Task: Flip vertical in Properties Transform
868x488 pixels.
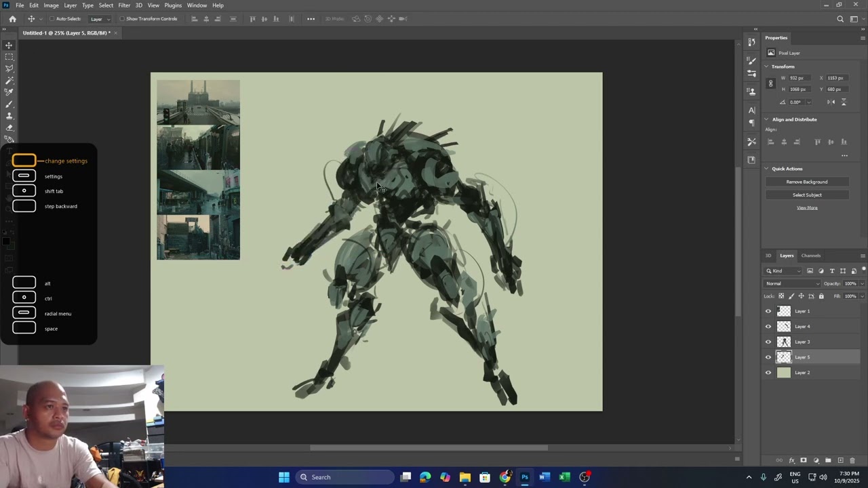Action: (x=844, y=102)
